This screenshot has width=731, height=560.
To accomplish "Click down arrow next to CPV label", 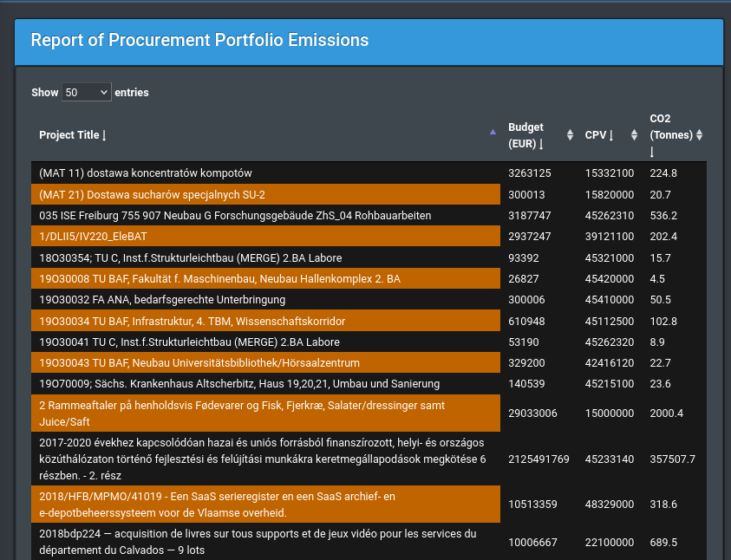I will pyautogui.click(x=610, y=136).
